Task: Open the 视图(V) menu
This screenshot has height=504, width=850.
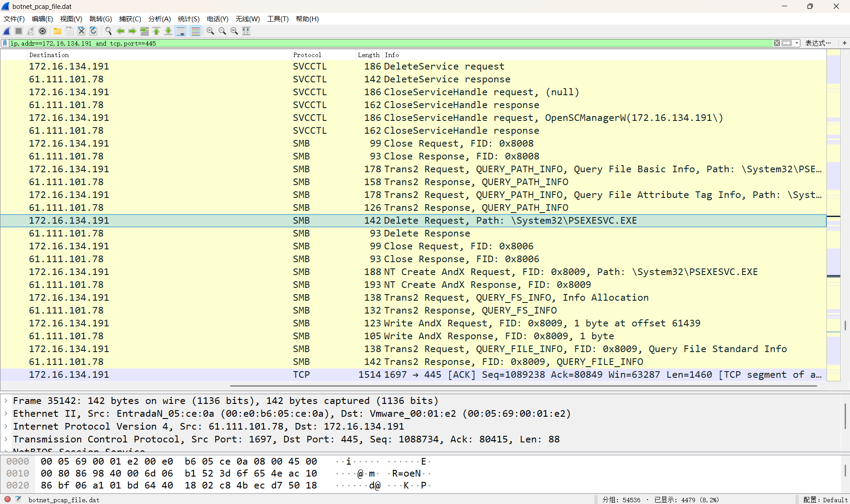Action: point(71,19)
